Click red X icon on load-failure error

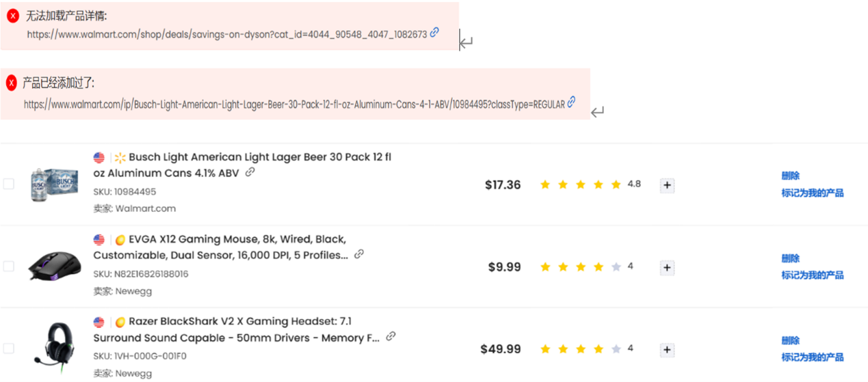click(x=12, y=16)
